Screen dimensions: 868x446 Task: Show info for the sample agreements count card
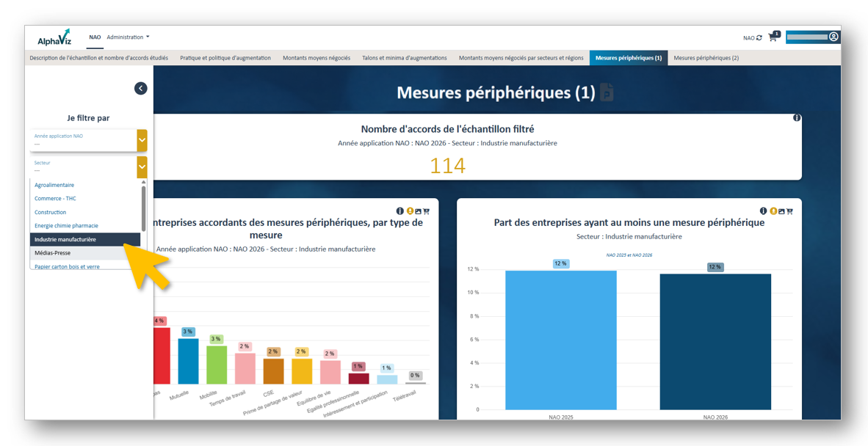coord(797,118)
